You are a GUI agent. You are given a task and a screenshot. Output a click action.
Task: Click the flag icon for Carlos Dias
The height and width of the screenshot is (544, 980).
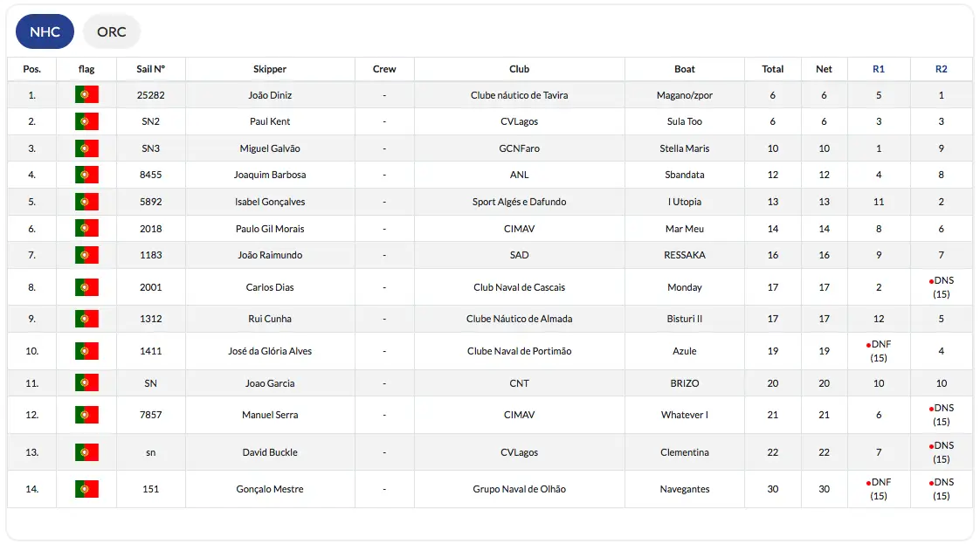click(x=86, y=287)
